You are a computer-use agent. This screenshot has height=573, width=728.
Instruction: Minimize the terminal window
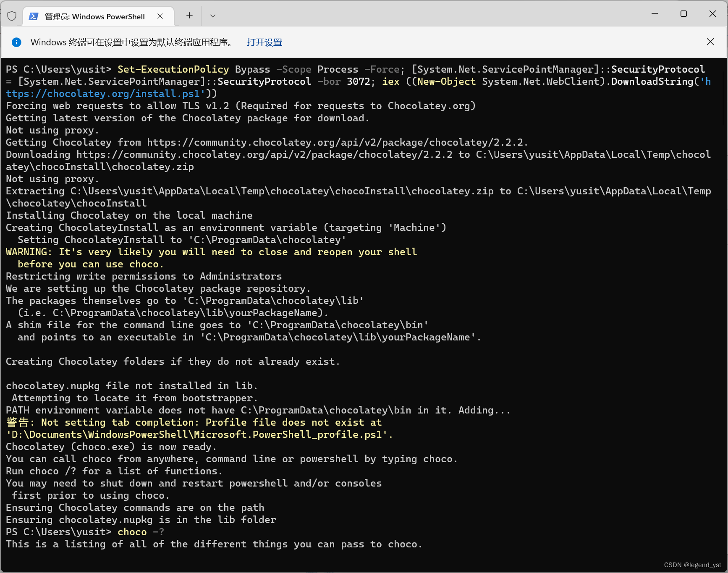click(655, 14)
